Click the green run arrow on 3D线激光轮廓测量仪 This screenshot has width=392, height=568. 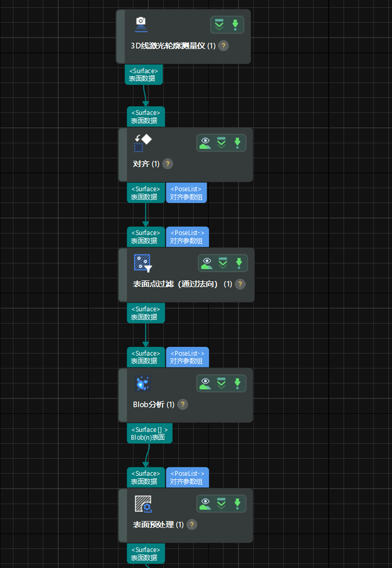235,25
